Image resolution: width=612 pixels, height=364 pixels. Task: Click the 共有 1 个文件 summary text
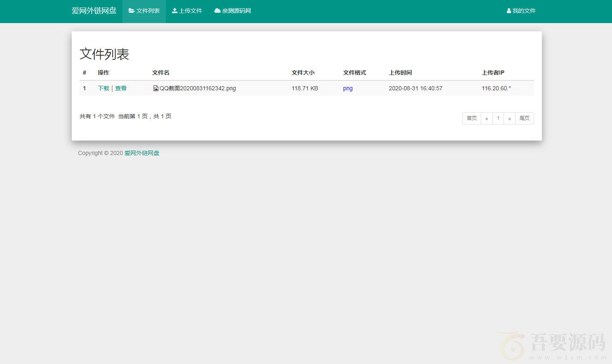tap(97, 116)
